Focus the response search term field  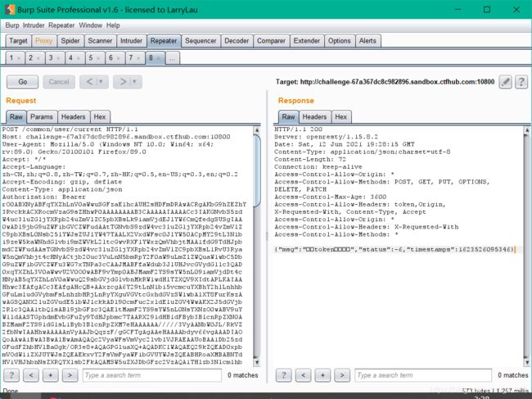click(423, 375)
